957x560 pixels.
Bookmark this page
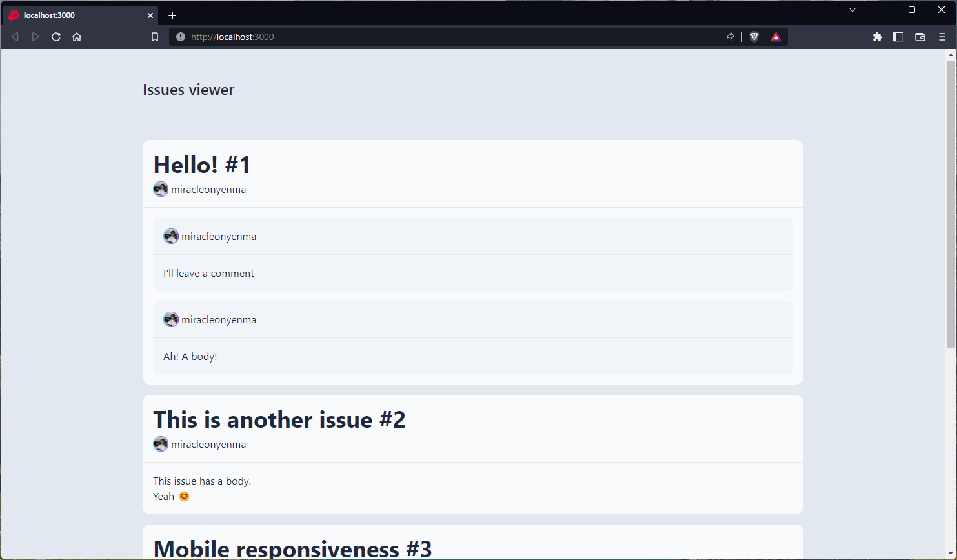coord(155,37)
